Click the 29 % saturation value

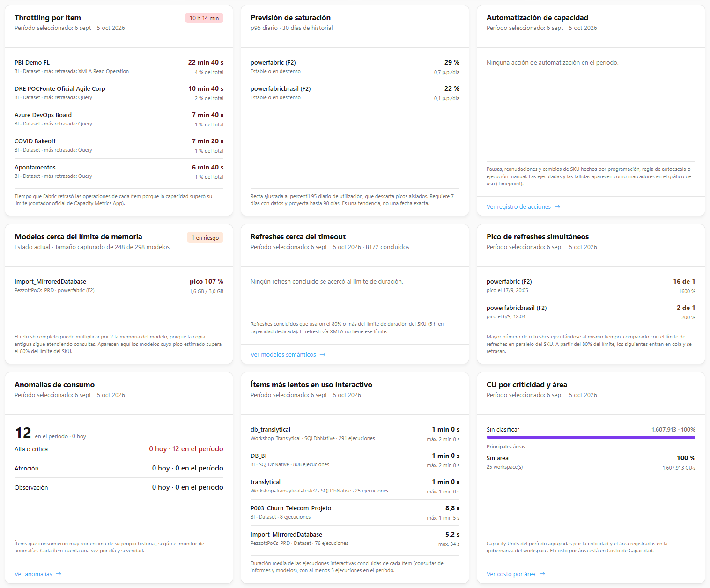(452, 62)
